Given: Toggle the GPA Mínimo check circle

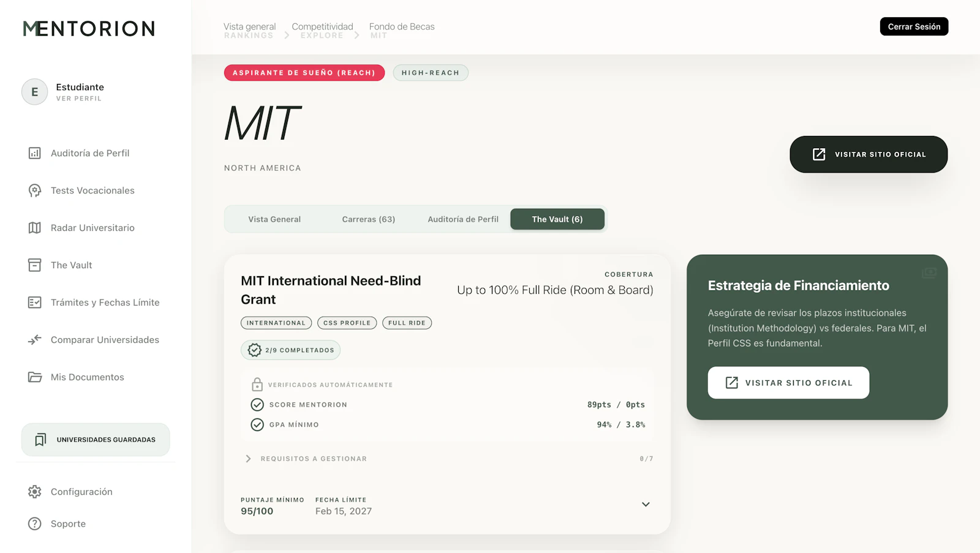Looking at the screenshot, I should [x=257, y=424].
